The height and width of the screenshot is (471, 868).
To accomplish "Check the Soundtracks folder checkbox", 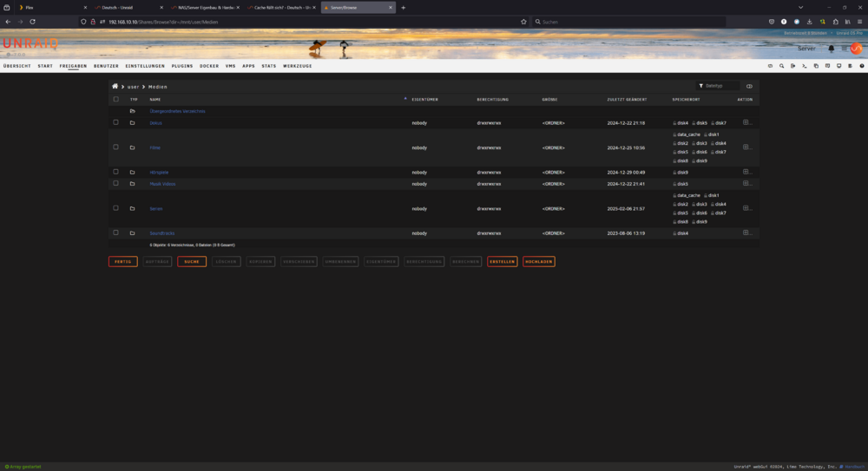I will (115, 232).
